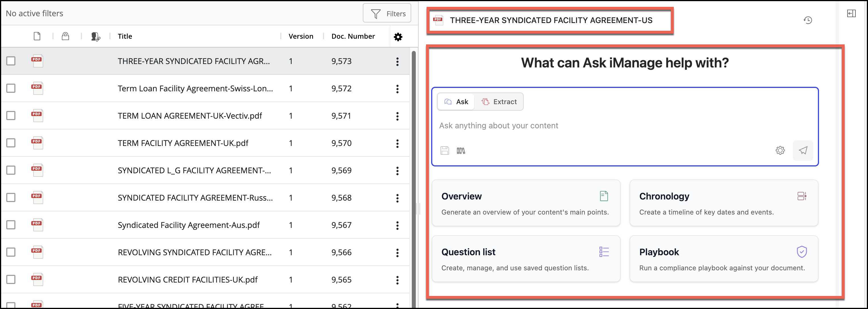Send the question with paper plane button
Screen dimensions: 868x309
(x=803, y=151)
